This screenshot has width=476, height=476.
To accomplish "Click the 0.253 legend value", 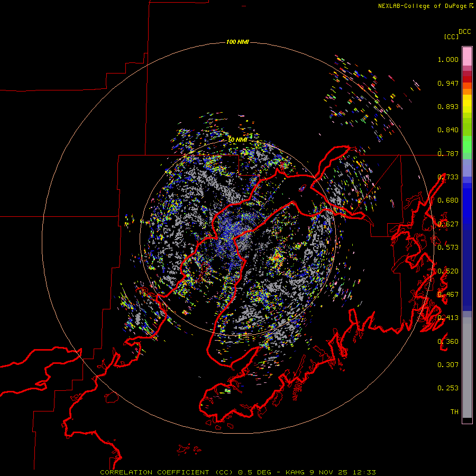I will point(448,388).
